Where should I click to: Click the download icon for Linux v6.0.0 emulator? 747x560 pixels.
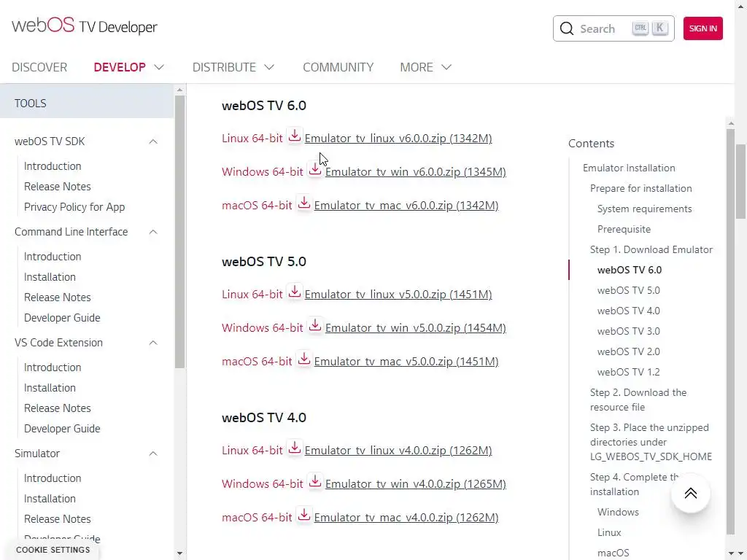coord(295,136)
